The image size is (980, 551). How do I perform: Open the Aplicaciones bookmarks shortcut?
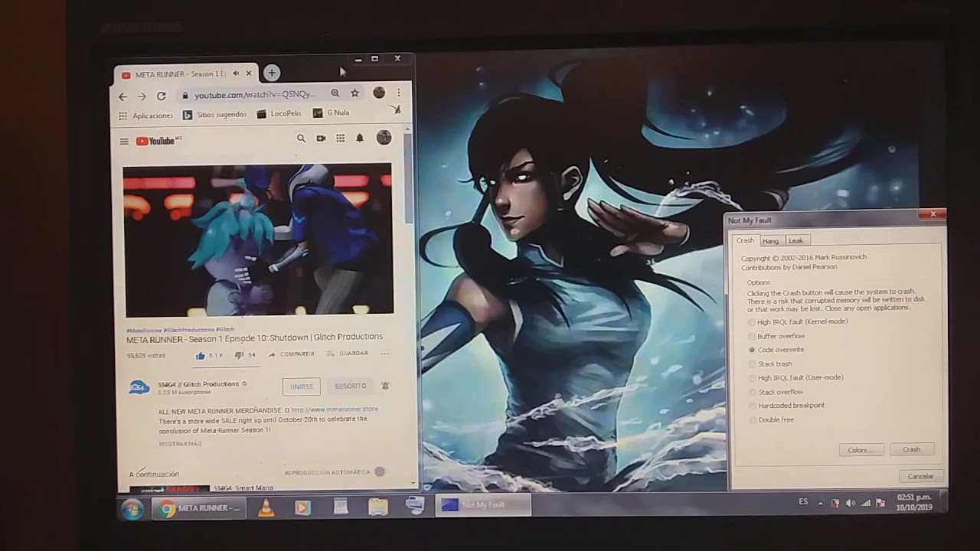point(146,116)
